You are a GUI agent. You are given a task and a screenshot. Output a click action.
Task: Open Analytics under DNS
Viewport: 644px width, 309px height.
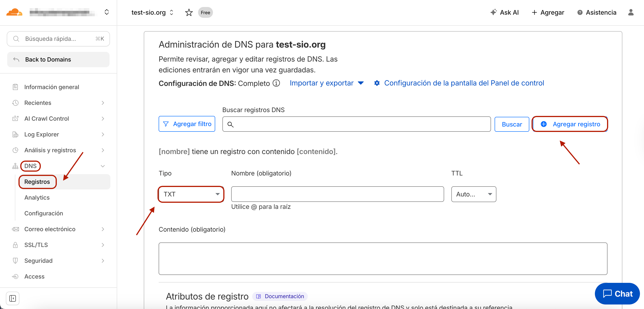point(37,197)
